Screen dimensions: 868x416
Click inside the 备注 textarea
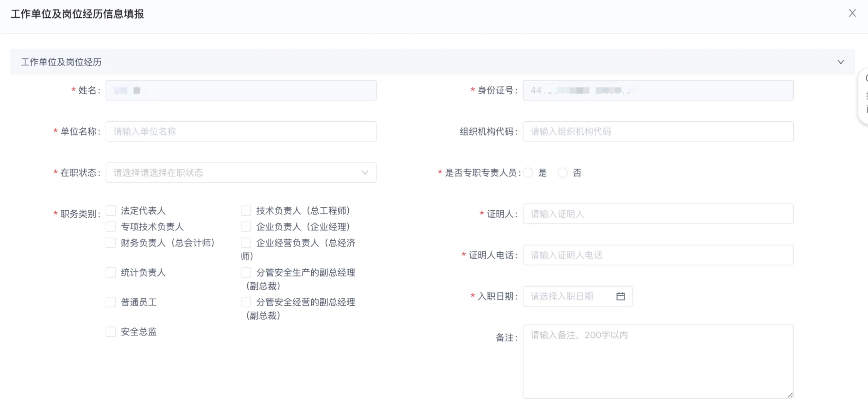coord(658,361)
